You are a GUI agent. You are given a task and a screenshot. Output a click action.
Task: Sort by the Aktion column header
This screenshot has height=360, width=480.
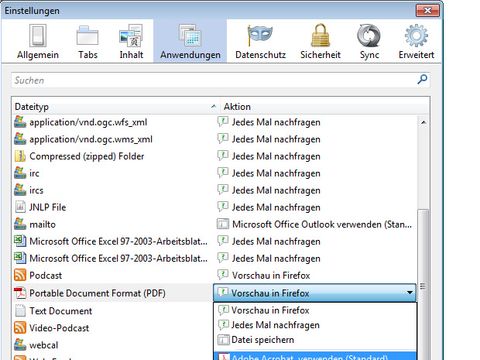[x=325, y=107]
